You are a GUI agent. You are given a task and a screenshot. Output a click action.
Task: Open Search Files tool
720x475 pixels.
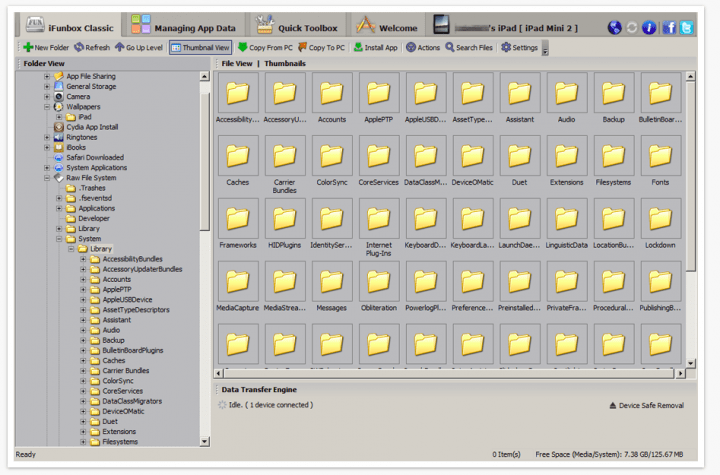click(469, 47)
